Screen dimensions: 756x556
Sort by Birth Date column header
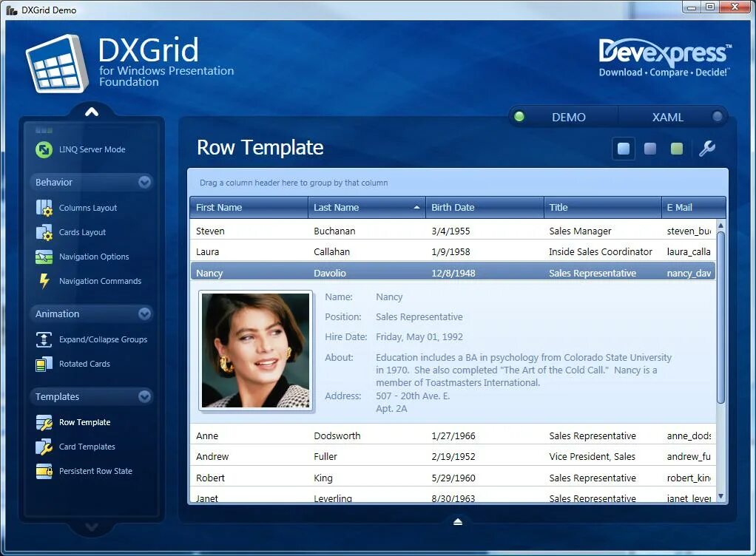[485, 208]
